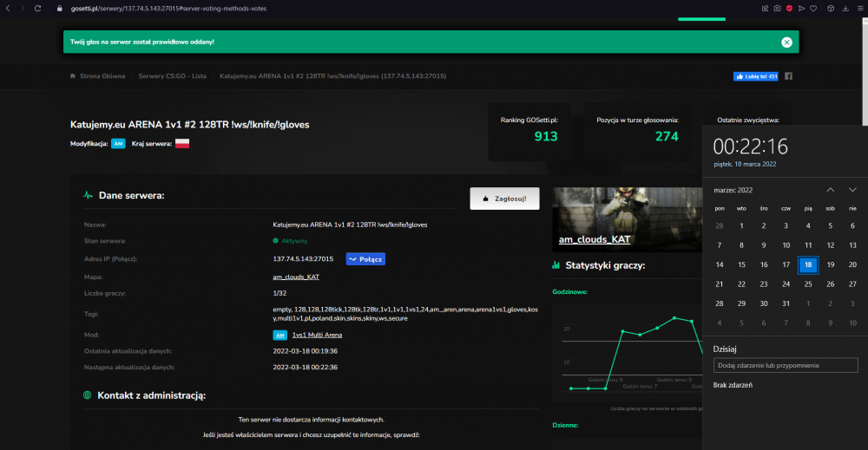This screenshot has height=450, width=868.
Task: Click the browser forward arrow
Action: 23,9
